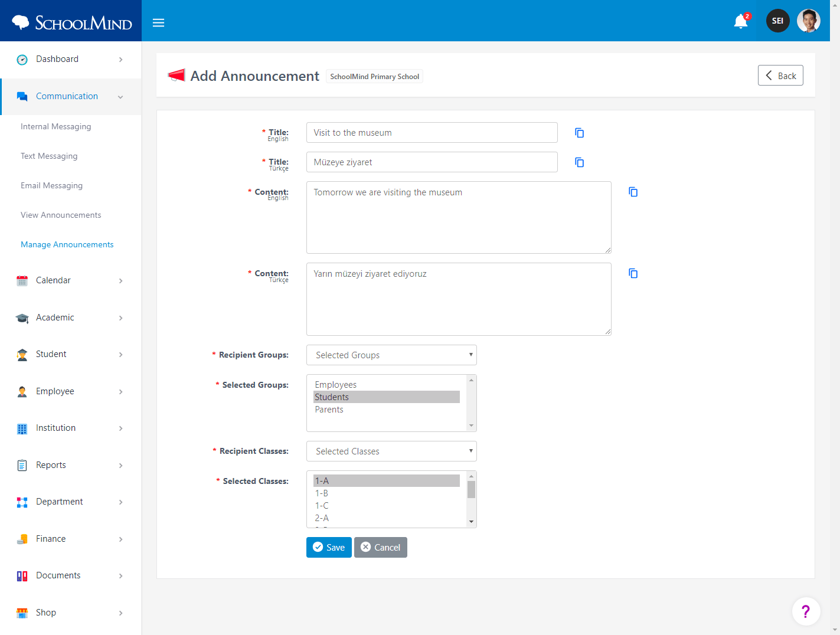The height and width of the screenshot is (635, 840).
Task: Open Text Messaging submenu item
Action: 49,156
